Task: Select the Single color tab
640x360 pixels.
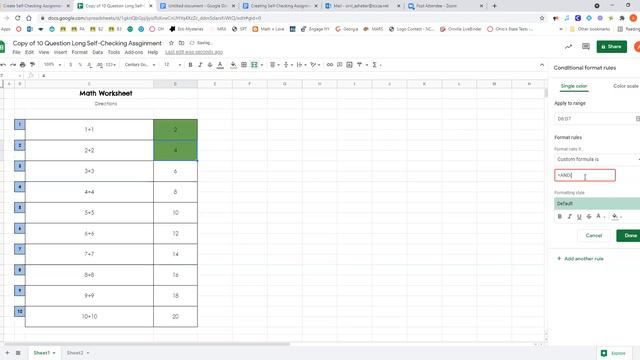Action: [574, 86]
